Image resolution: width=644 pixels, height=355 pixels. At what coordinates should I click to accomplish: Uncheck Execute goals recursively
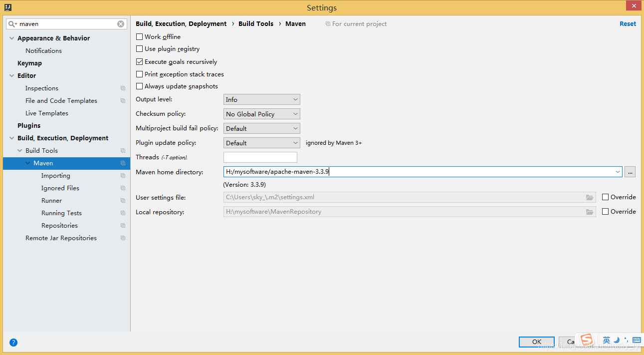[x=139, y=62]
